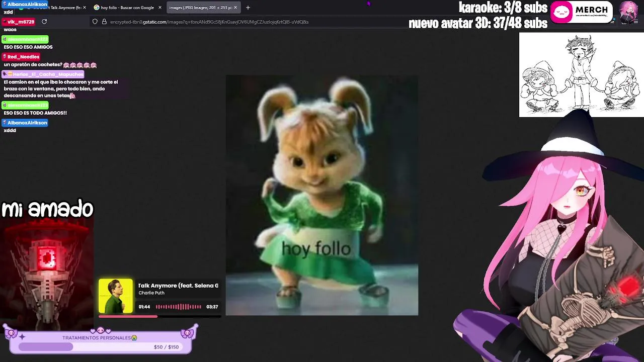Click the sparkle icon on the goal widget
Image resolution: width=644 pixels, height=362 pixels.
22,337
